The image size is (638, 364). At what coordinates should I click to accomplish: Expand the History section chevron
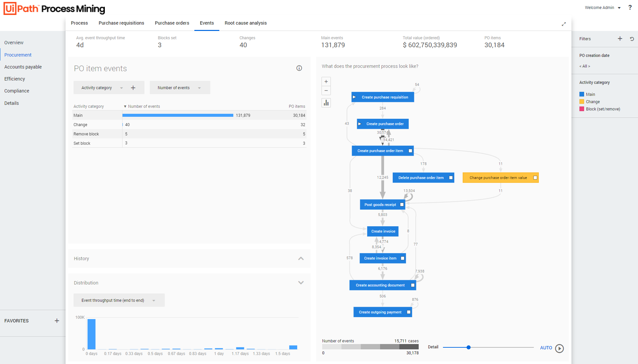pyautogui.click(x=301, y=259)
